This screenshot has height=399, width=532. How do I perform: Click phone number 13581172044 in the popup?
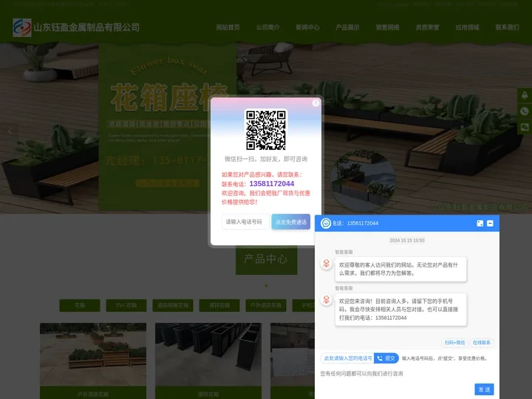272,183
